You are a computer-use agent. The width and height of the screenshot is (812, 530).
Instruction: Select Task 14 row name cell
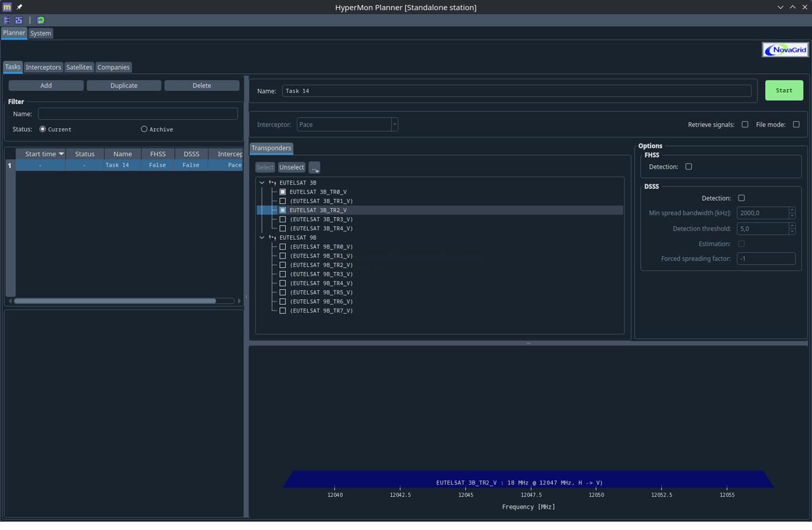click(123, 165)
